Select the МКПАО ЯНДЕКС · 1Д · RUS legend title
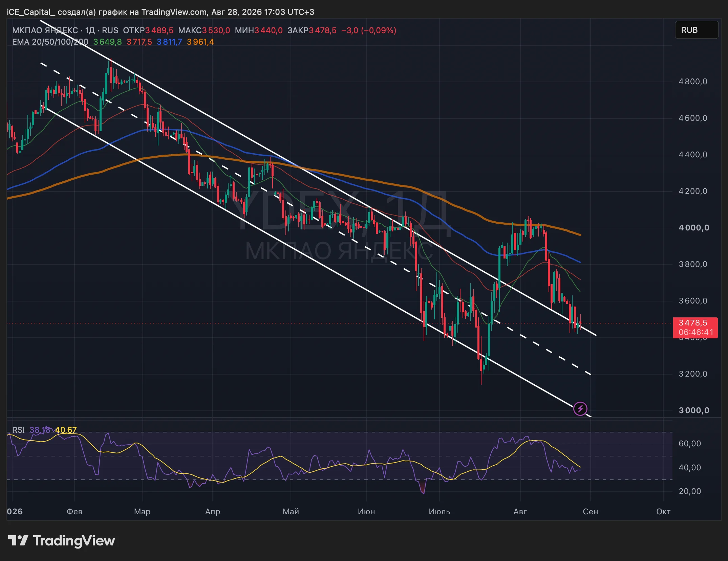Image resolution: width=728 pixels, height=561 pixels. point(65,30)
